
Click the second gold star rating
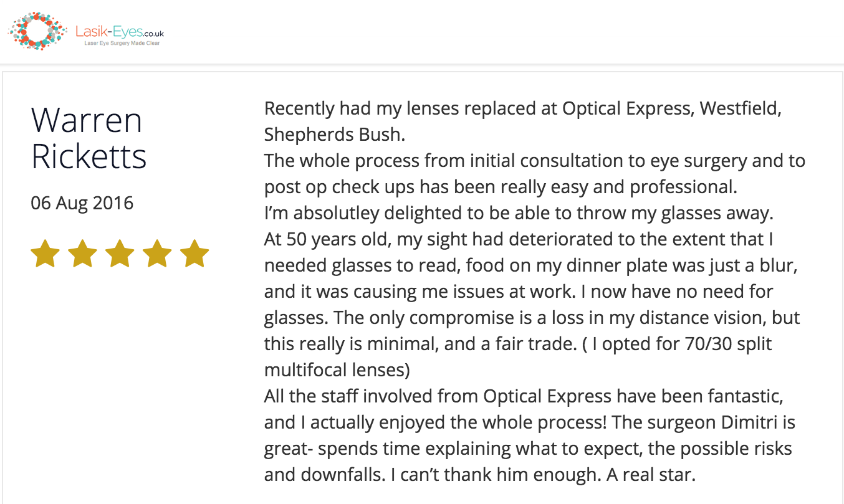pos(83,254)
